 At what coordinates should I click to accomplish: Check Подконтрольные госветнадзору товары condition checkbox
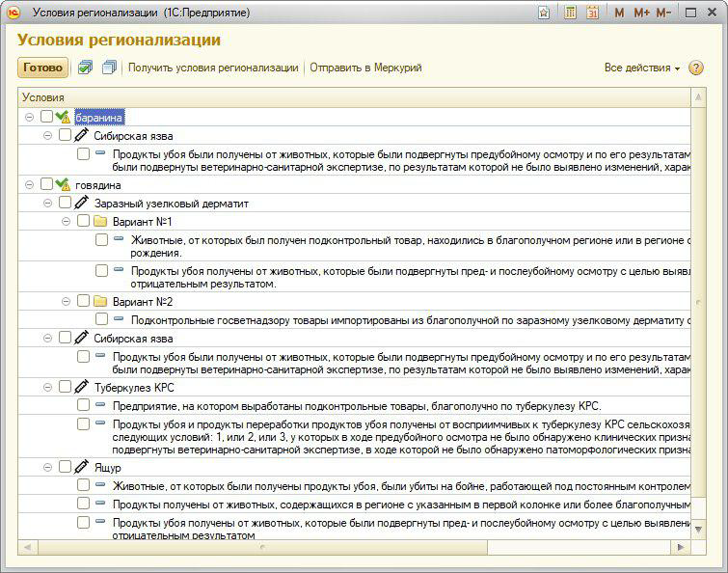click(x=101, y=319)
